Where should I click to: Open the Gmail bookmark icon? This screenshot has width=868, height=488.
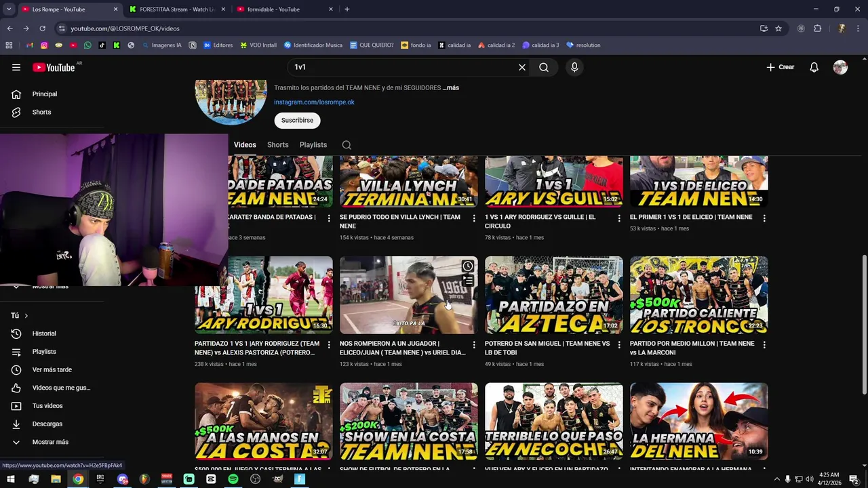click(30, 45)
